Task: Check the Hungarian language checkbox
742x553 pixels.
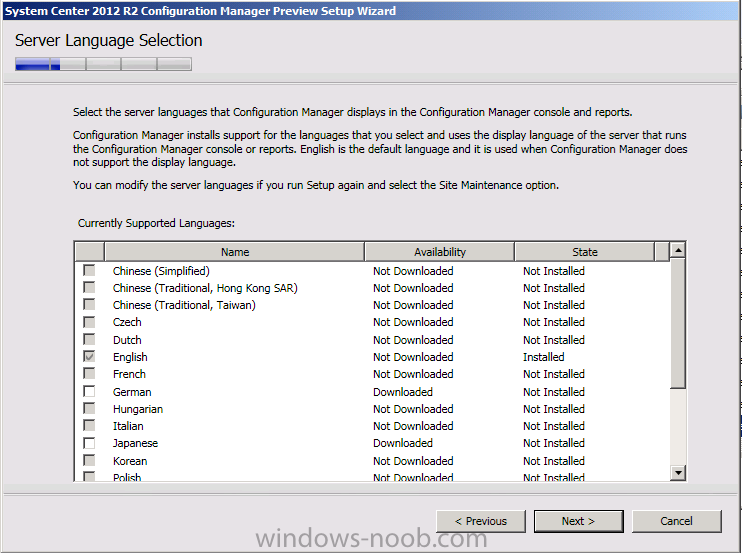Action: pos(89,409)
